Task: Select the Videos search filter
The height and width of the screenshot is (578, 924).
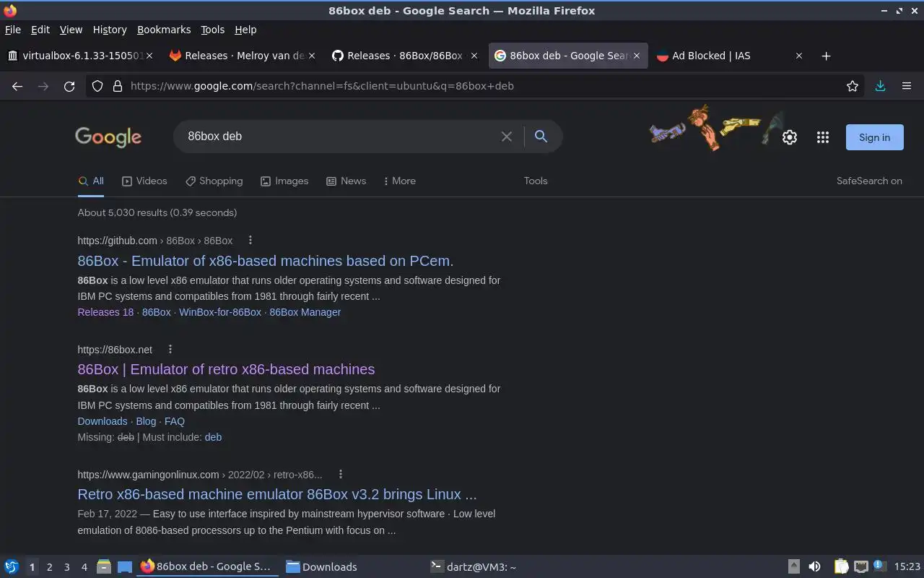Action: [x=144, y=181]
